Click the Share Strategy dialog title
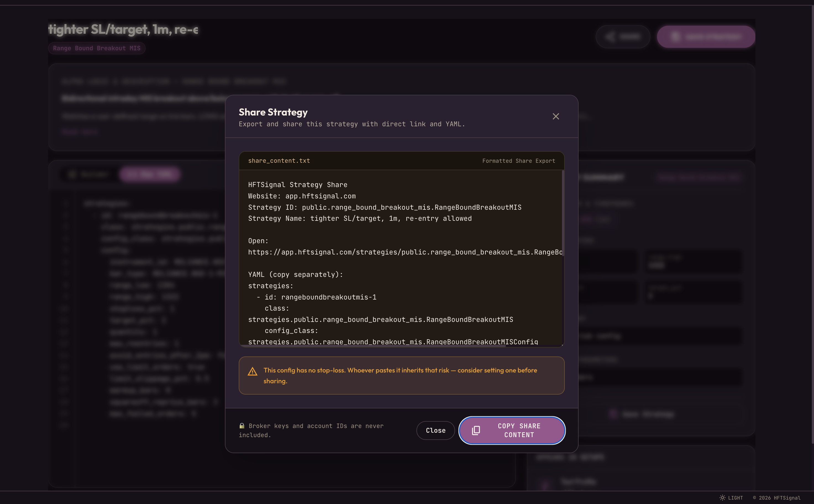 pyautogui.click(x=273, y=112)
